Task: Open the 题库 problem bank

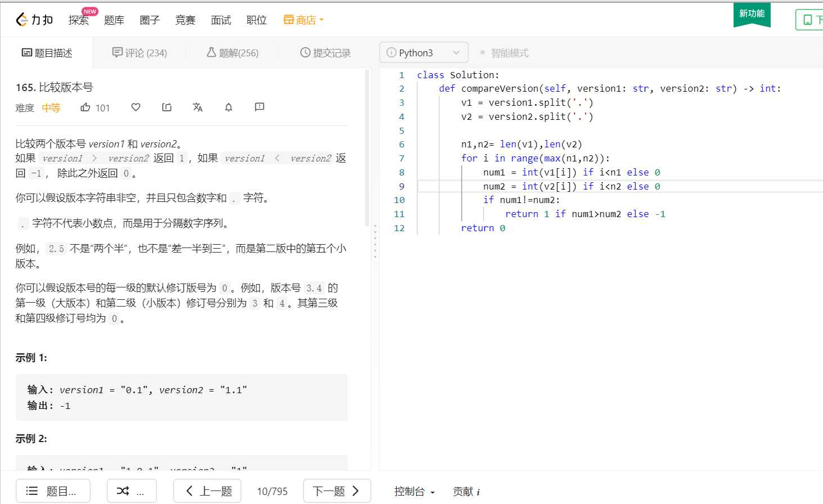Action: point(114,20)
